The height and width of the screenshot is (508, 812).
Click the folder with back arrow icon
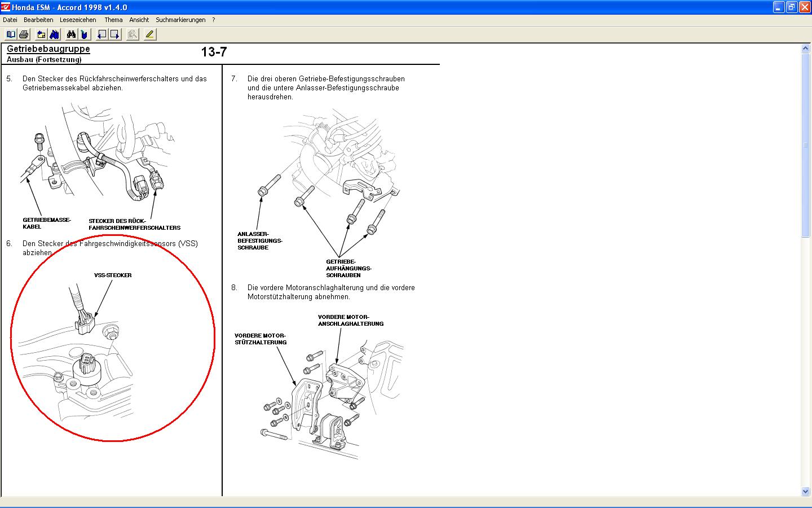[41, 34]
